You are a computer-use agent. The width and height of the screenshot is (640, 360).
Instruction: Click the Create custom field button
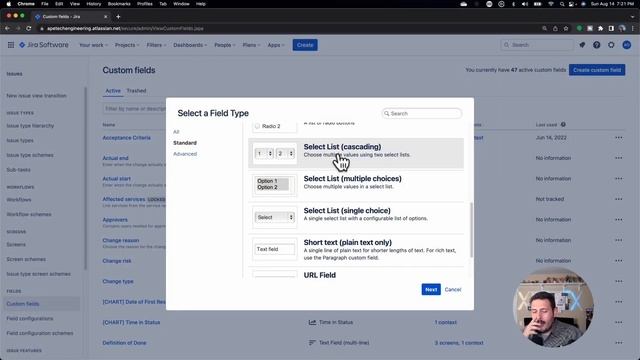click(x=597, y=70)
